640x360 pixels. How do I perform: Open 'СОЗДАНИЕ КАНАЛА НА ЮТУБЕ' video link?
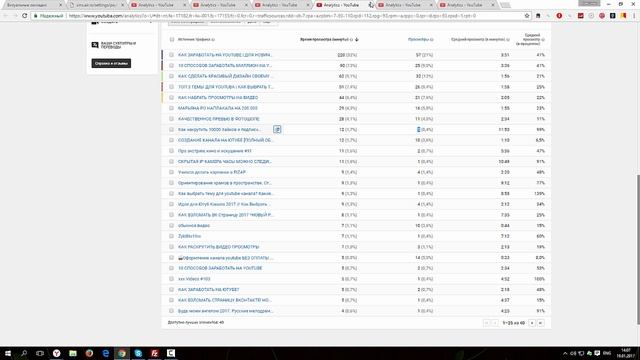(225, 140)
